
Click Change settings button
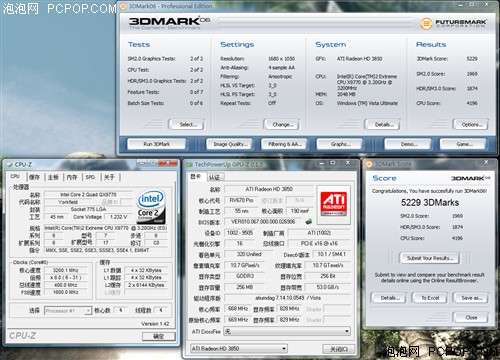[x=282, y=124]
